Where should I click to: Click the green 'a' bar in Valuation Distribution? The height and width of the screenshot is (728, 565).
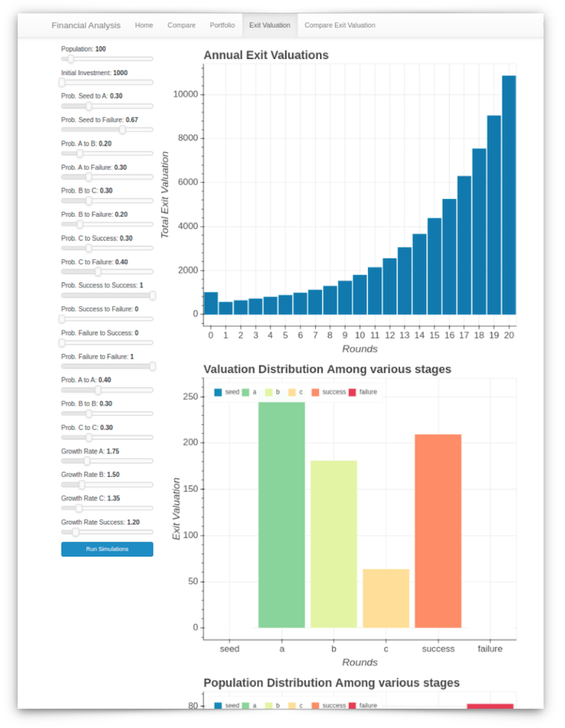point(282,515)
